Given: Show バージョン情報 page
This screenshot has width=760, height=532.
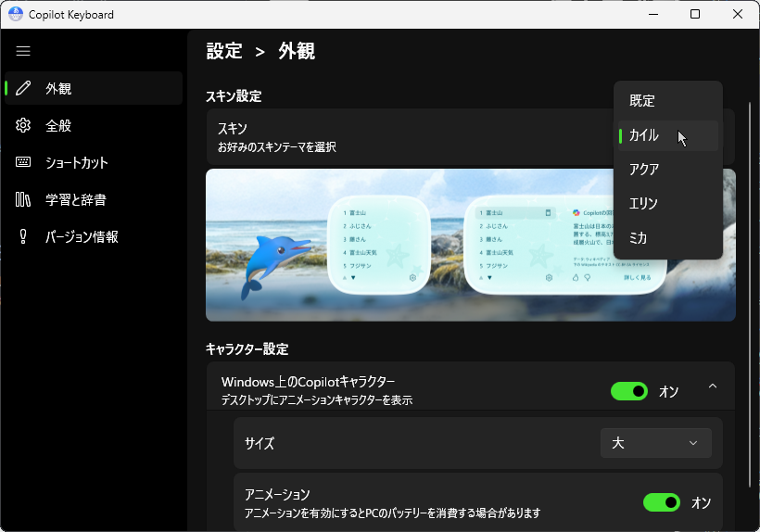Looking at the screenshot, I should click(x=94, y=236).
